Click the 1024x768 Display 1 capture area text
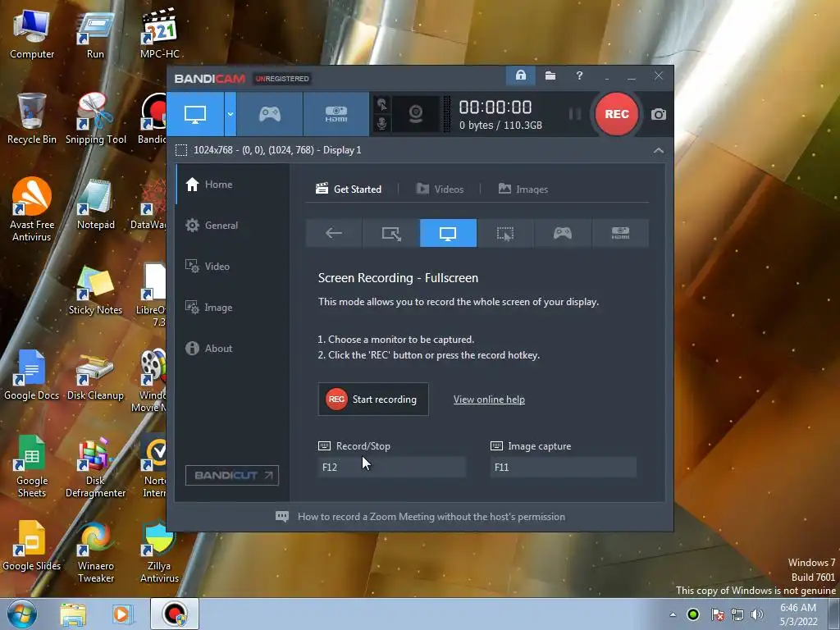840x630 pixels. [x=277, y=150]
